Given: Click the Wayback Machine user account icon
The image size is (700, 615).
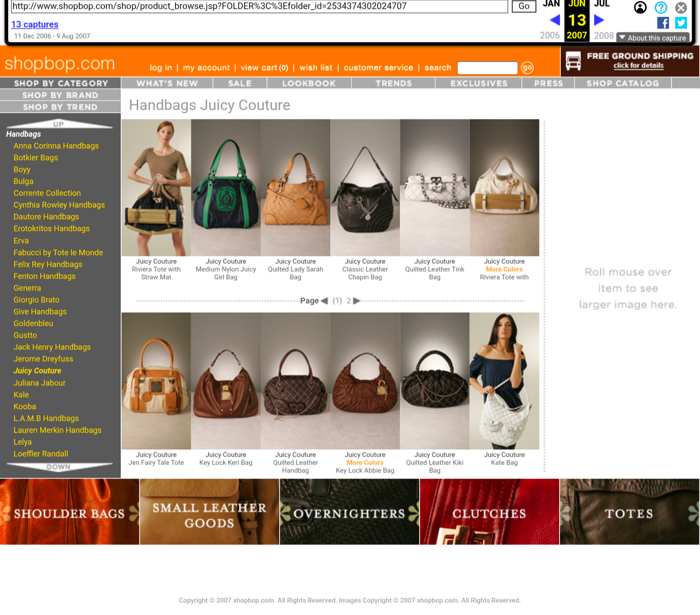Looking at the screenshot, I should tap(640, 7).
